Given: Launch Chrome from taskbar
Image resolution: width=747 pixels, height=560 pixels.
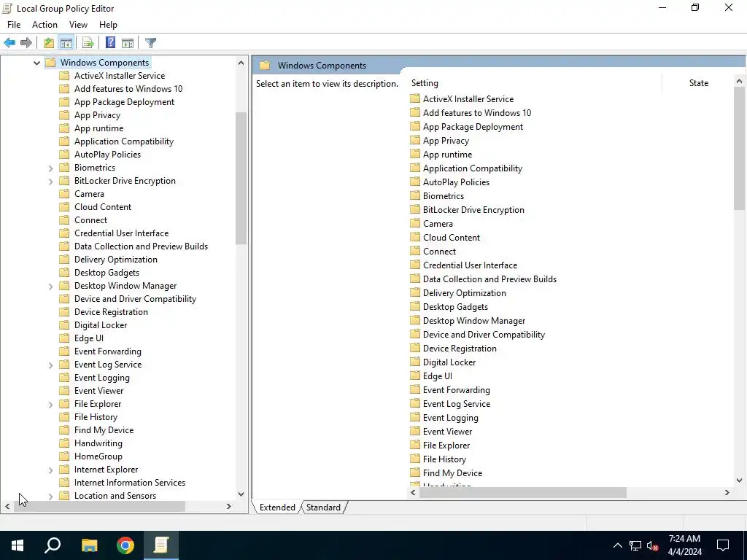Looking at the screenshot, I should (x=125, y=545).
